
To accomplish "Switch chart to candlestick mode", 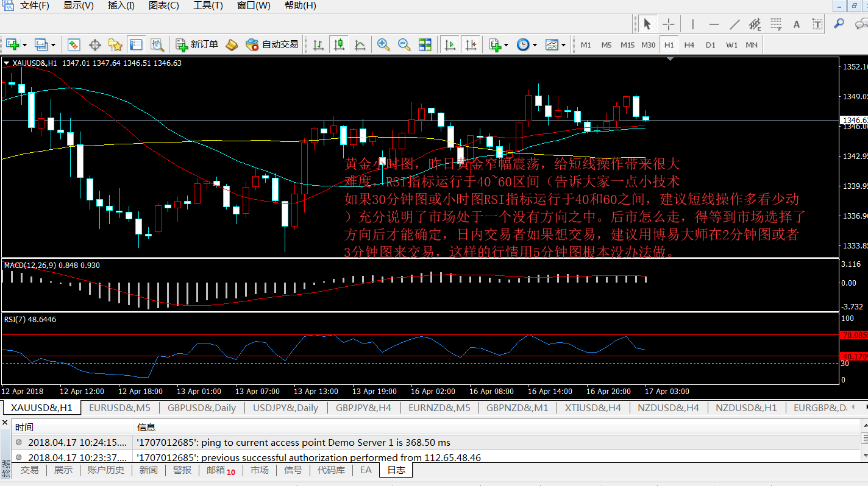I will point(340,44).
